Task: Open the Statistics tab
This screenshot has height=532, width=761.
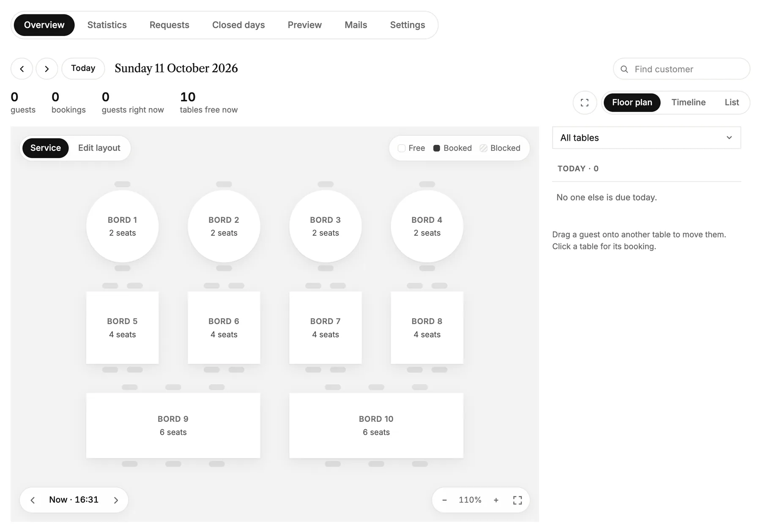Action: click(107, 25)
